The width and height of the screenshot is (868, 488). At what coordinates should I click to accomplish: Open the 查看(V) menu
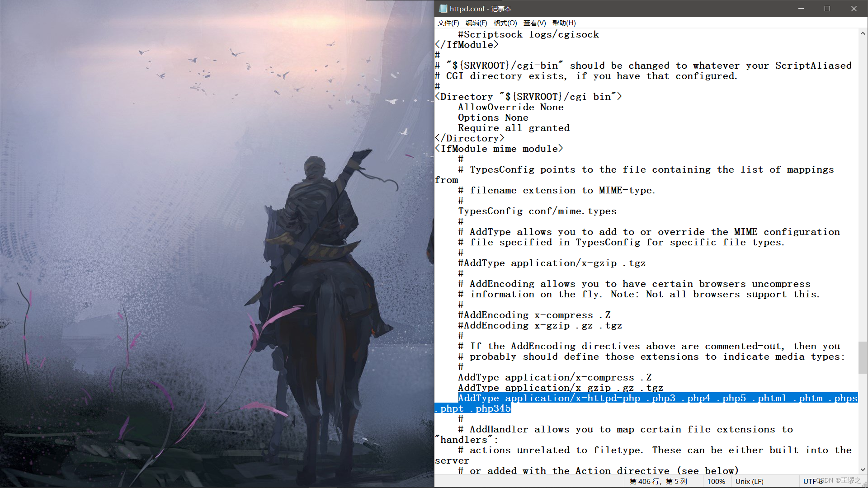coord(534,23)
